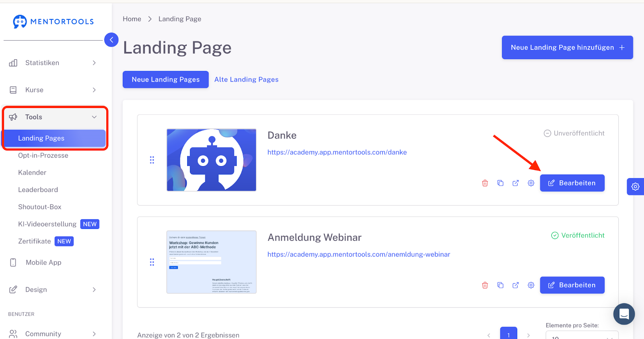644x339 pixels.
Task: Open Anmeldung Webinar external link icon
Action: click(516, 285)
